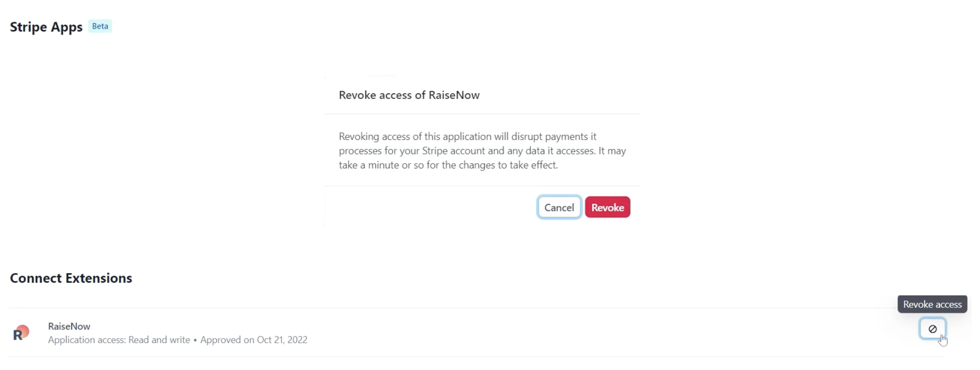
Task: Click the divider line under the dialog title
Action: [482, 114]
